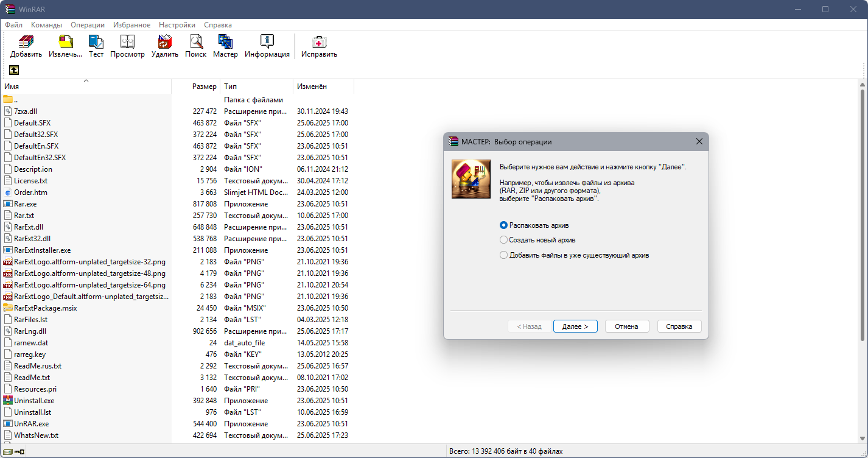Click the vertical scrollbar of file list
The image size is (868, 458).
(x=863, y=262)
